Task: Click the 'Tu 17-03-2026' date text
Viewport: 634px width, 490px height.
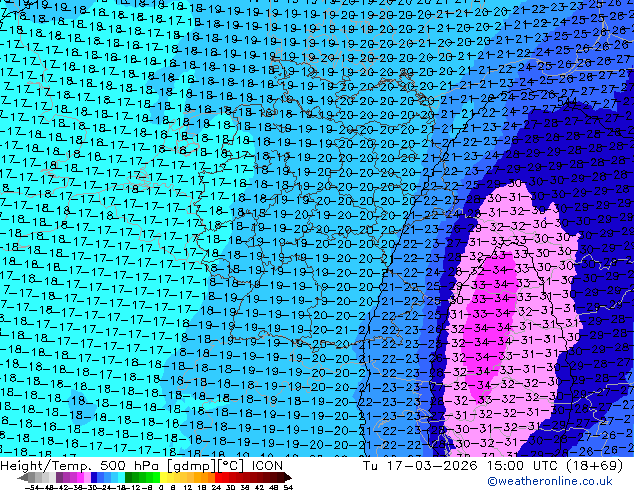Action: click(420, 466)
